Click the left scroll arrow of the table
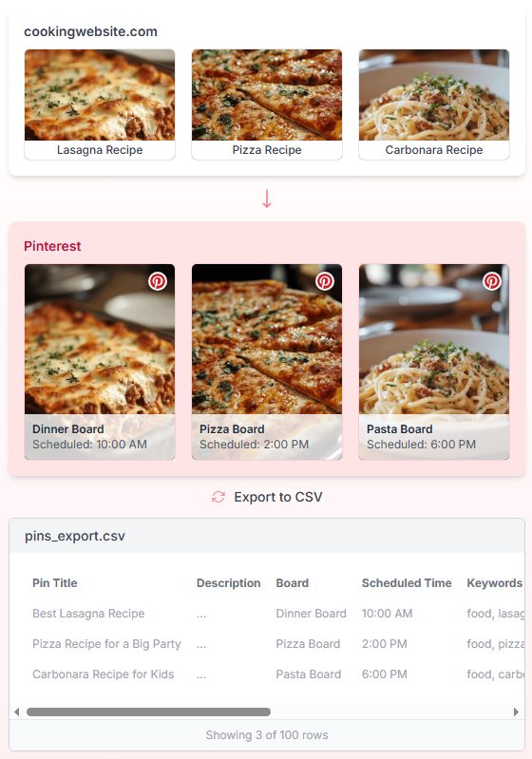The height and width of the screenshot is (759, 532). click(17, 712)
